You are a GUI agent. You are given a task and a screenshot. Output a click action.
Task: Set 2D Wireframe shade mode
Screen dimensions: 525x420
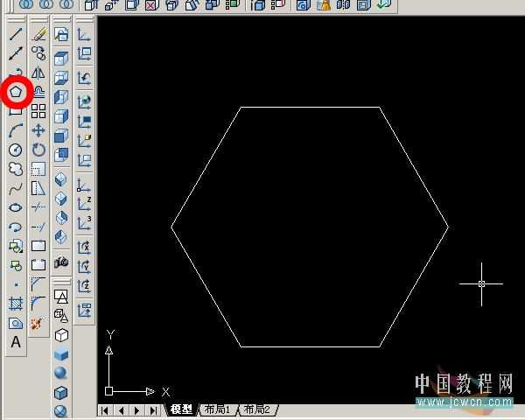click(61, 296)
